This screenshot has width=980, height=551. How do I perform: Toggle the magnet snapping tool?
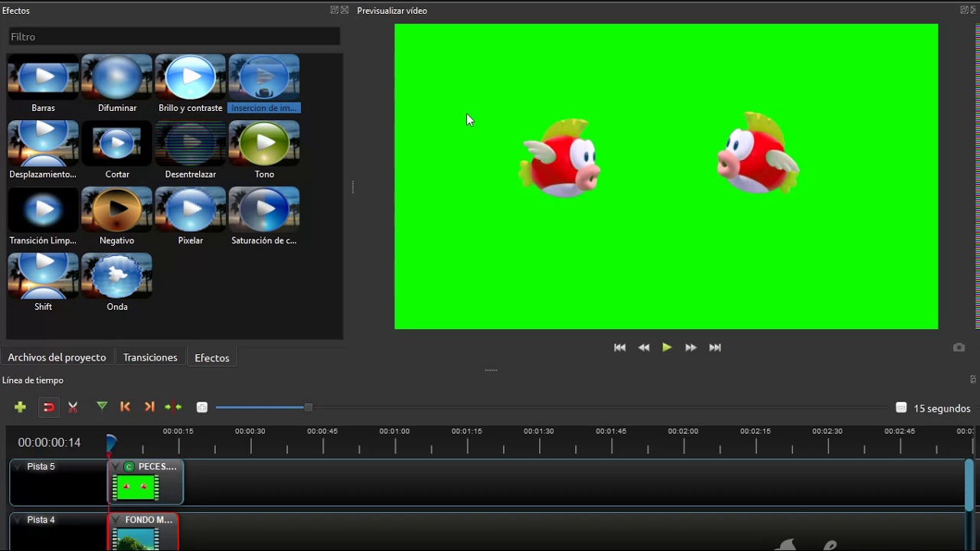coord(48,407)
